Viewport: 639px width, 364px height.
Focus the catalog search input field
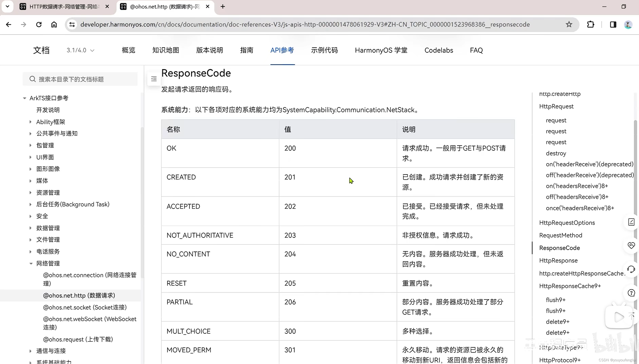tap(80, 79)
